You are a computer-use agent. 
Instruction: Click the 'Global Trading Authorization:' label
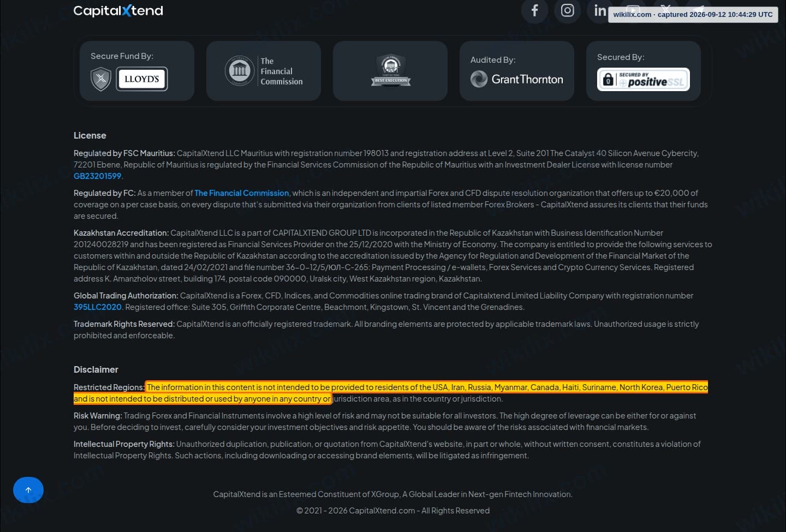126,295
